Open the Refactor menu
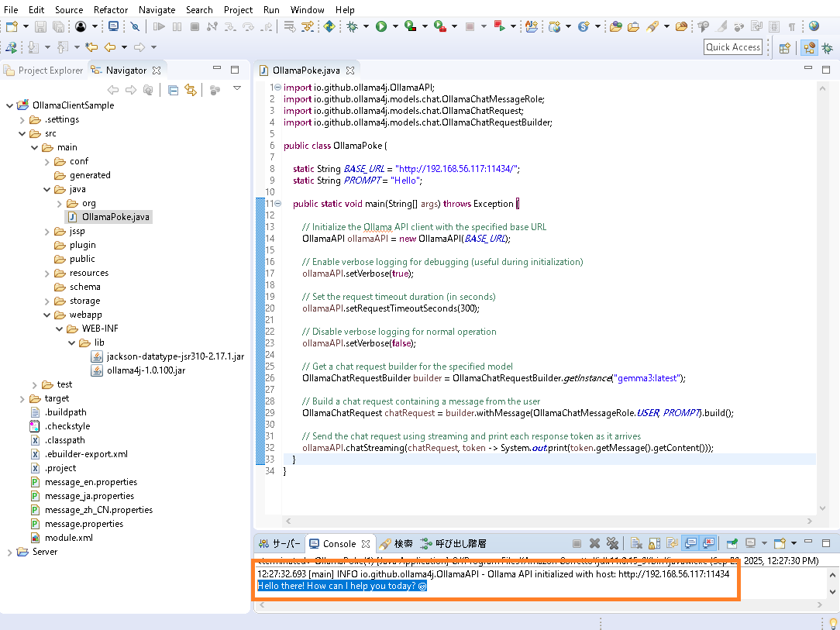 click(111, 9)
